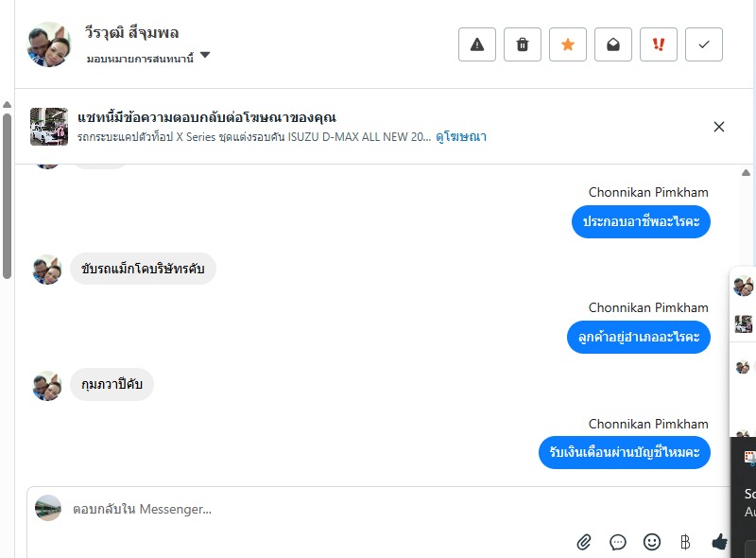Select the message ขับรถแม็กโคบริษัทรคับ
The height and width of the screenshot is (558, 756).
pyautogui.click(x=144, y=269)
